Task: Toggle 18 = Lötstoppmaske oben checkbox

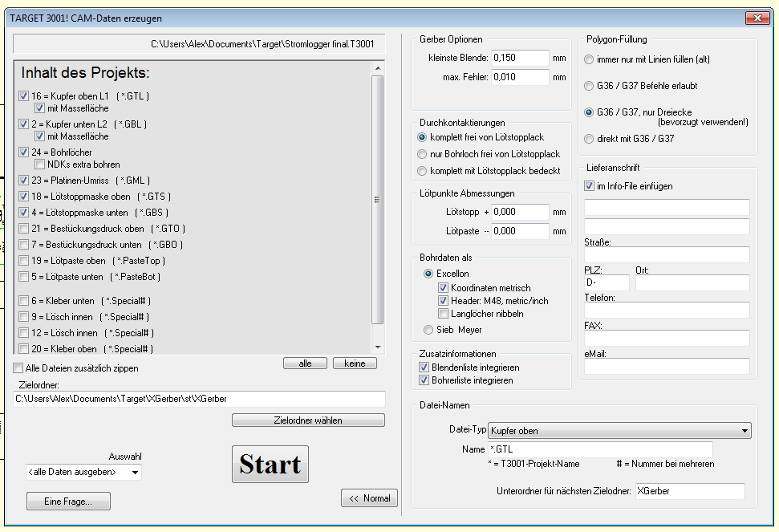Action: [x=23, y=197]
